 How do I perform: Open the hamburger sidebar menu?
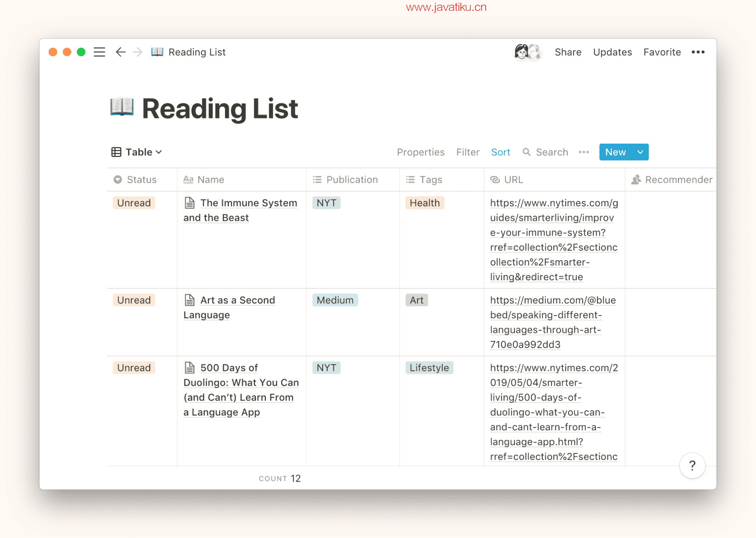[x=99, y=52]
